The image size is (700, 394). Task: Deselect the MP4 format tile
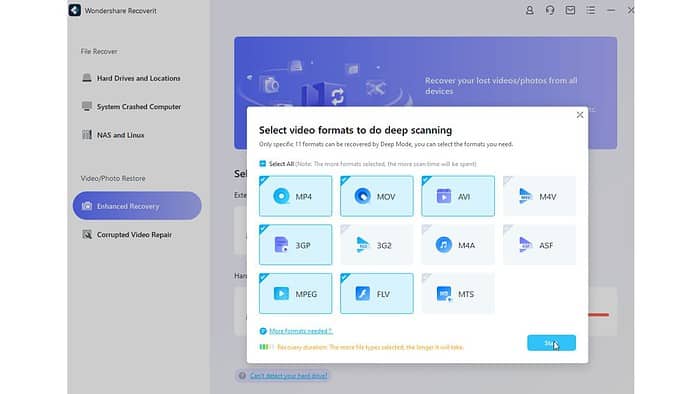296,196
